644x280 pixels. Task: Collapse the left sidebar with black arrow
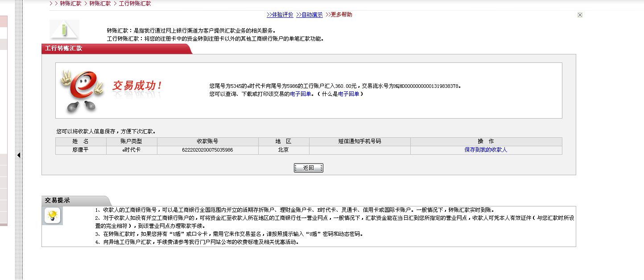pyautogui.click(x=19, y=155)
